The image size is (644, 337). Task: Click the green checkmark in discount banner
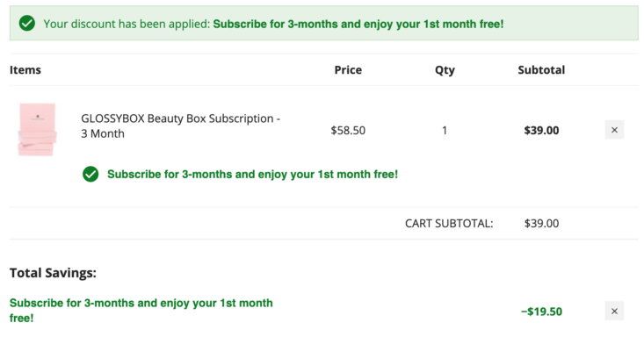click(27, 24)
